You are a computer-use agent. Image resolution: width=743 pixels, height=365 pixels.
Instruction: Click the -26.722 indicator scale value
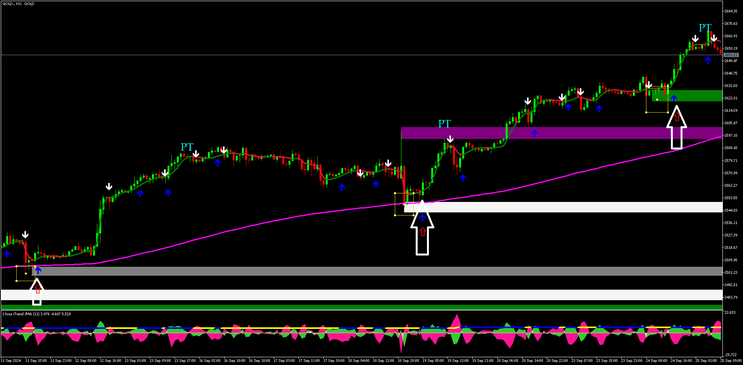730,355
